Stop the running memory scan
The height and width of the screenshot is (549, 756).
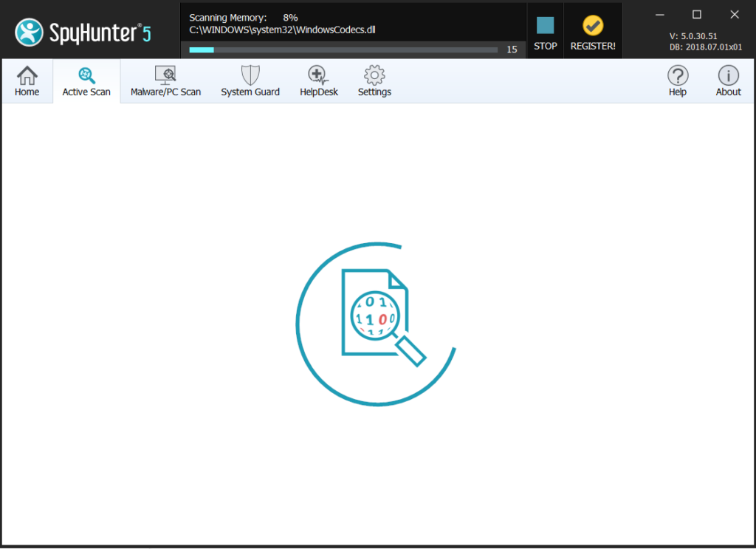tap(546, 33)
